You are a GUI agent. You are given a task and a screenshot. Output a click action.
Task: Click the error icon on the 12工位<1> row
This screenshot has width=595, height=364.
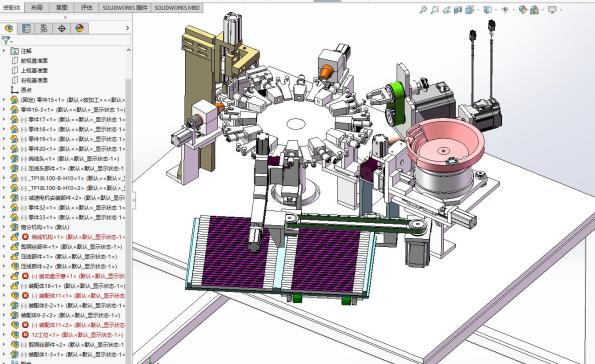(25, 335)
